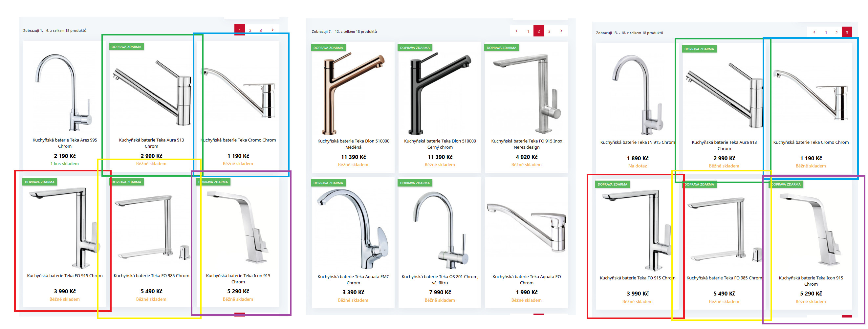Open Teka OS 201 Chrom, vč. filtru link

(440, 279)
